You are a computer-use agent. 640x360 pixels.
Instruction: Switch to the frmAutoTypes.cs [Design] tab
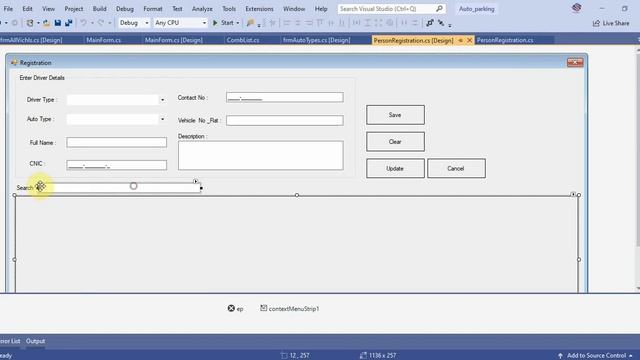click(317, 40)
